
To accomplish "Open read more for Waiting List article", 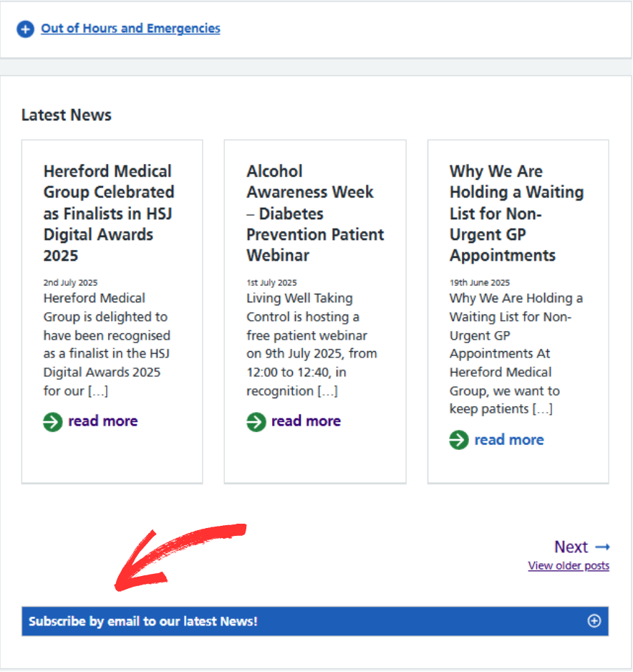I will coord(508,440).
